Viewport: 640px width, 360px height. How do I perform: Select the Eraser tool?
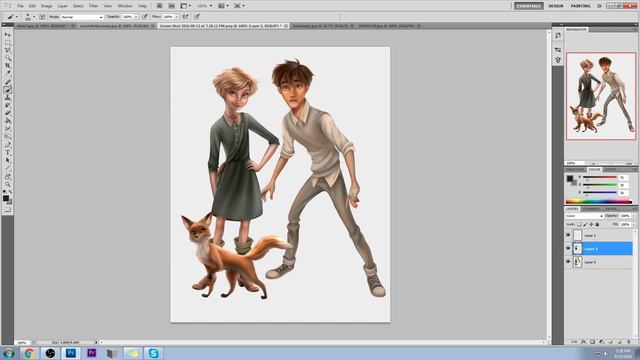tap(8, 112)
